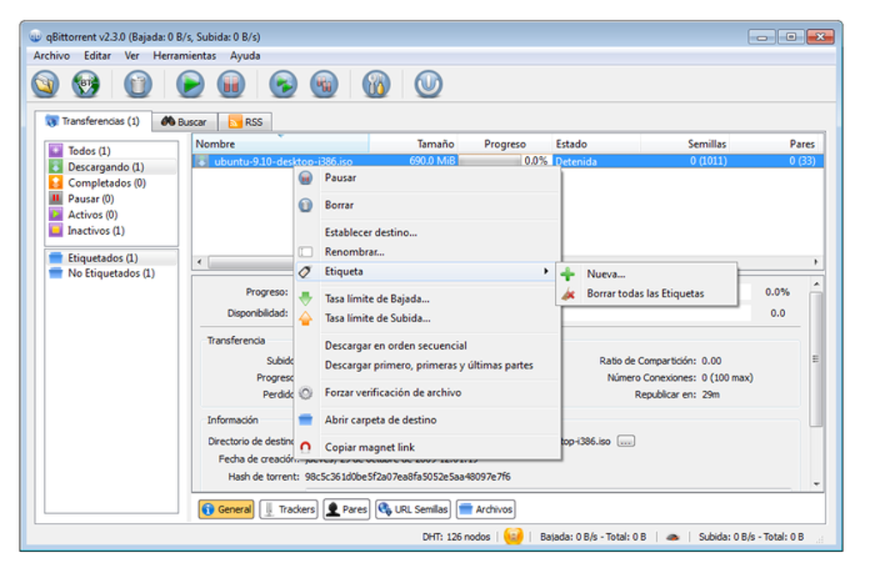The width and height of the screenshot is (875, 588).
Task: Select Completados (0) filter
Action: [x=112, y=183]
